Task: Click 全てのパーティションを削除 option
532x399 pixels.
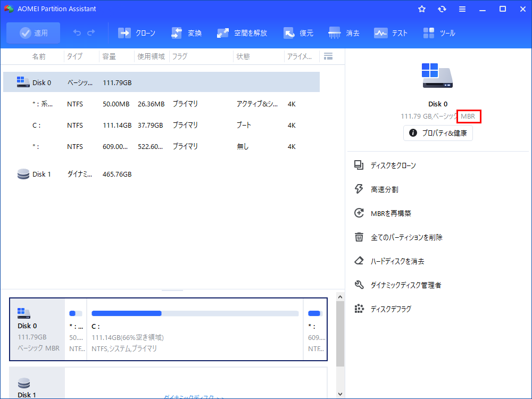Action: (x=406, y=237)
